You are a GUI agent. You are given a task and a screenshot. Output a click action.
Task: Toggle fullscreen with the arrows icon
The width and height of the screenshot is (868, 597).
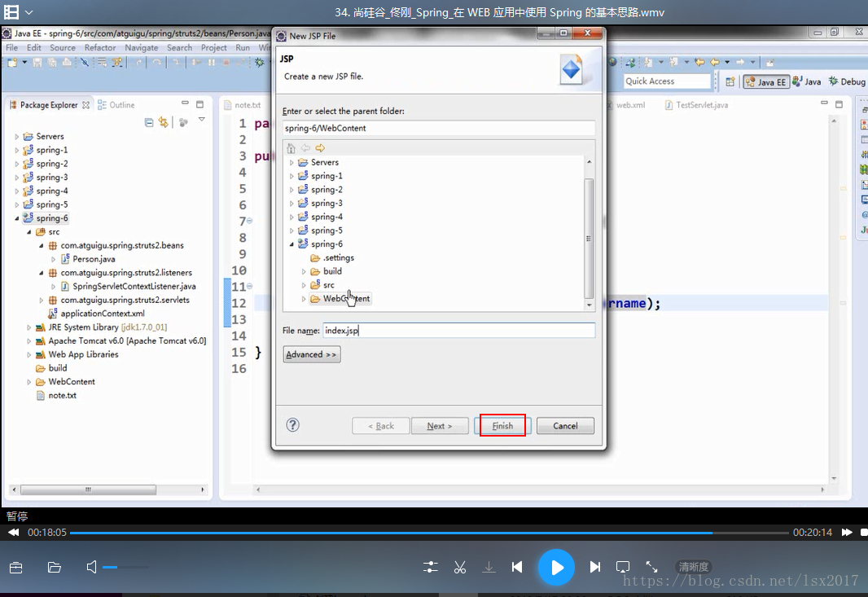[x=651, y=567]
